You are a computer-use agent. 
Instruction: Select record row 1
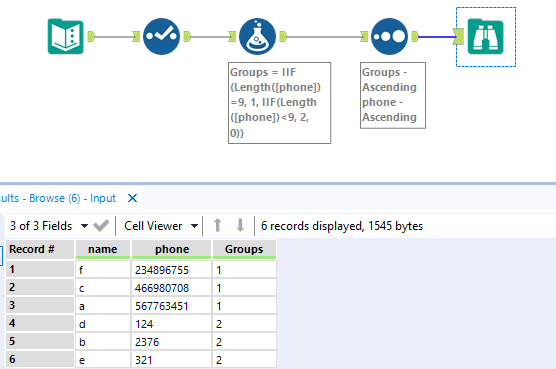point(40,269)
